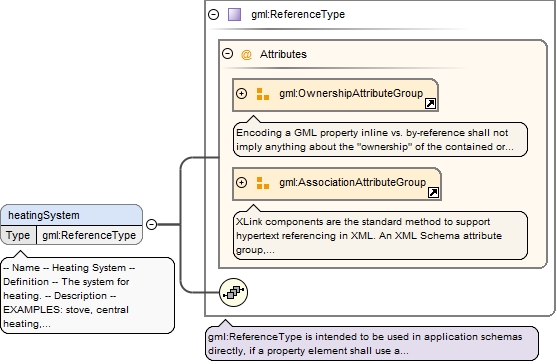Select the gml:ReferenceType title text
Screen dimensions: 557x364
tap(298, 14)
